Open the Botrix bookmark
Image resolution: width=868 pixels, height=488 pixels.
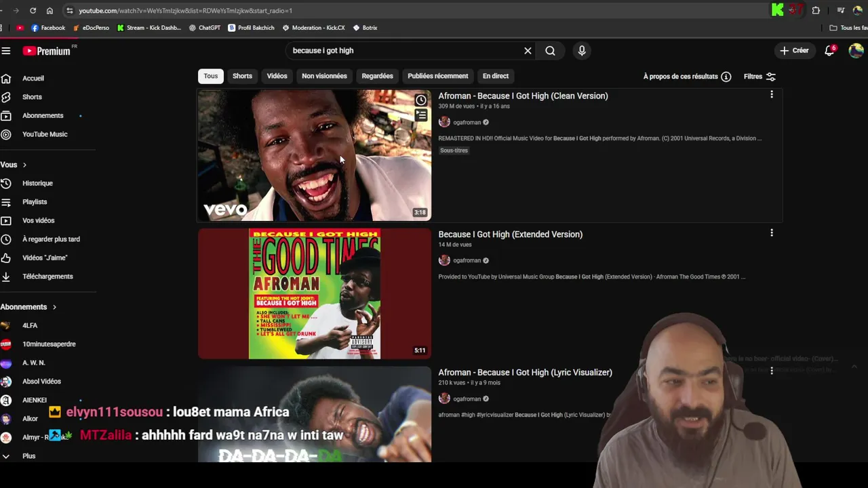coord(366,28)
